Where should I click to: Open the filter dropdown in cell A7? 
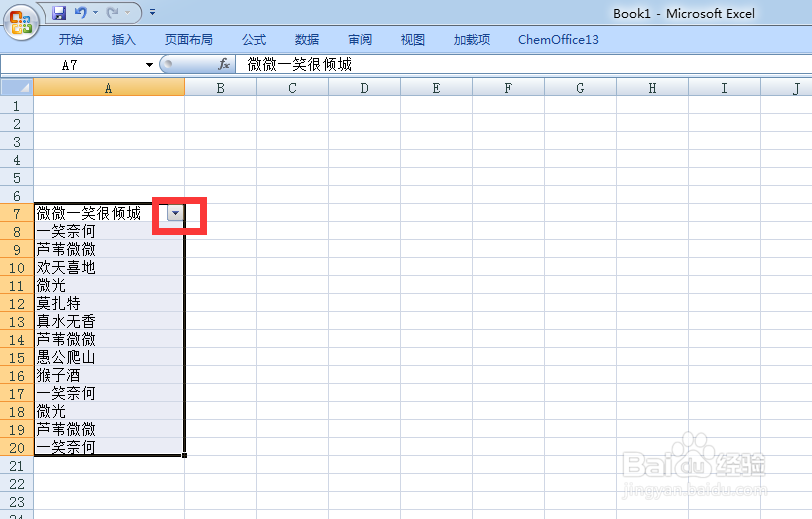(x=176, y=213)
